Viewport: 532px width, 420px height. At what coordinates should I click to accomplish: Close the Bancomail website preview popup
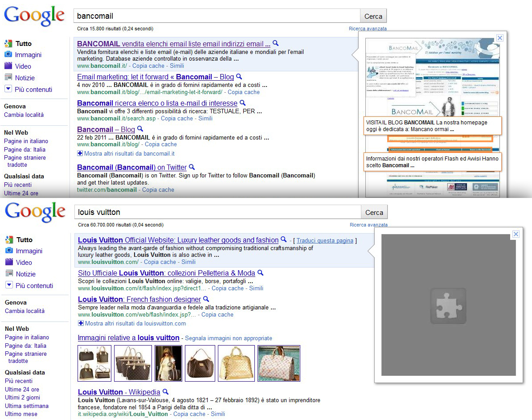click(500, 38)
